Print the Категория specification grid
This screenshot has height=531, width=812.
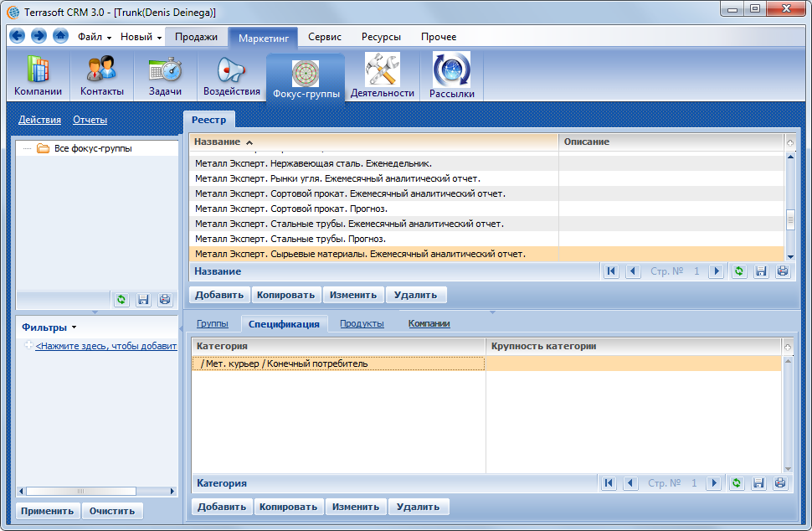point(780,482)
